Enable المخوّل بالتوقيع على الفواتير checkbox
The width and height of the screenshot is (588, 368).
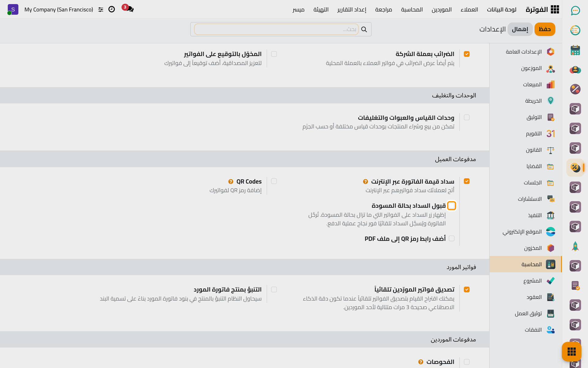tap(274, 54)
